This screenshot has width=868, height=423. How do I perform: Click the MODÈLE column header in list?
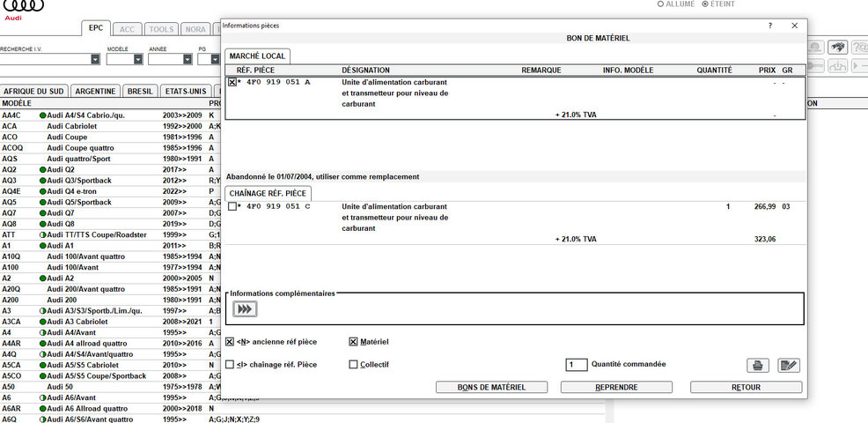click(17, 104)
